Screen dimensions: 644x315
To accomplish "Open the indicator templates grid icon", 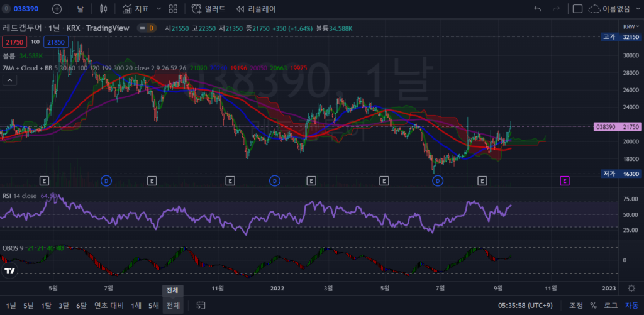I will [x=172, y=9].
